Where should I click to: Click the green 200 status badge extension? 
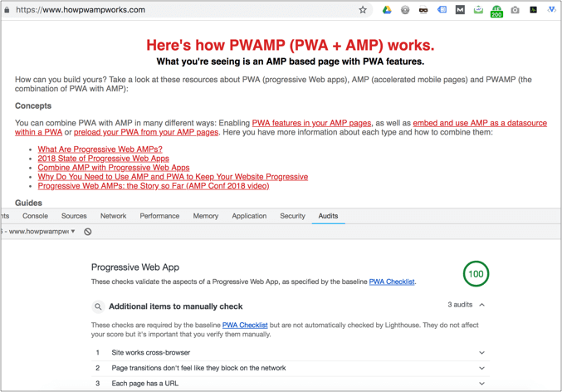point(496,12)
